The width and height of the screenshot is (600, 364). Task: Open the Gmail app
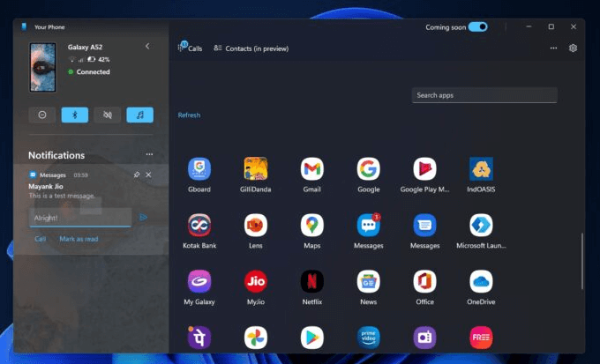pos(311,168)
